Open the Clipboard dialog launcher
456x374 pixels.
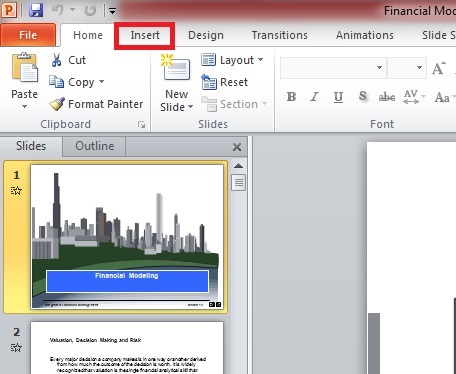[142, 125]
